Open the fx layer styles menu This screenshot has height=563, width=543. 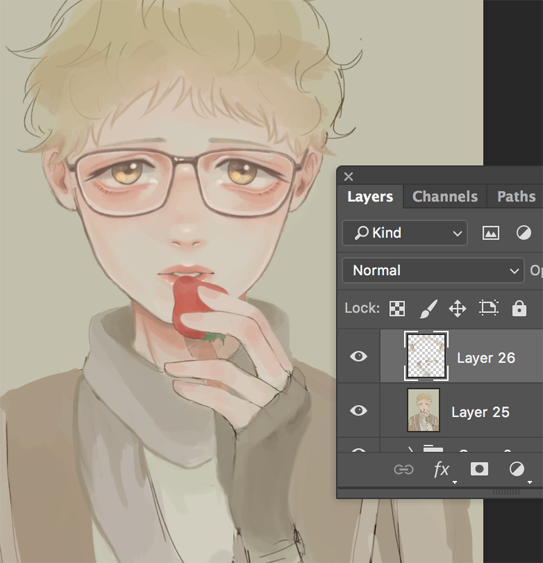442,470
